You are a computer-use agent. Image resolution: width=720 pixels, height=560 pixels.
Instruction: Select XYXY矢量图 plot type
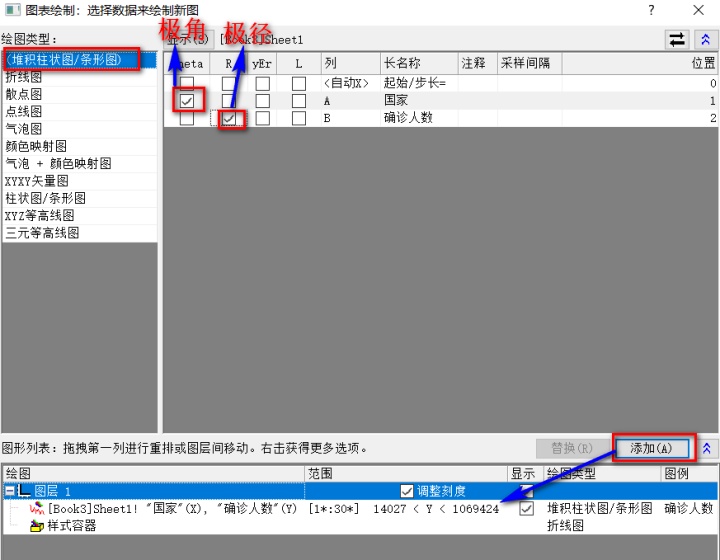pos(79,181)
